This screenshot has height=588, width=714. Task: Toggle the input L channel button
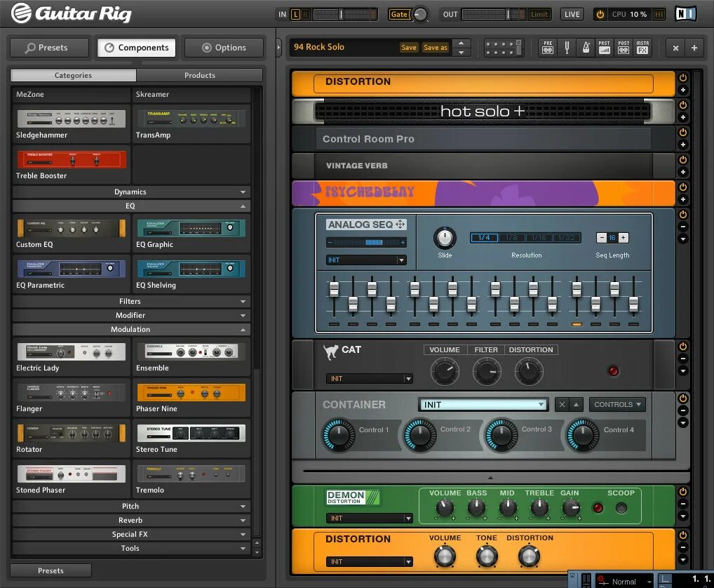click(x=295, y=15)
